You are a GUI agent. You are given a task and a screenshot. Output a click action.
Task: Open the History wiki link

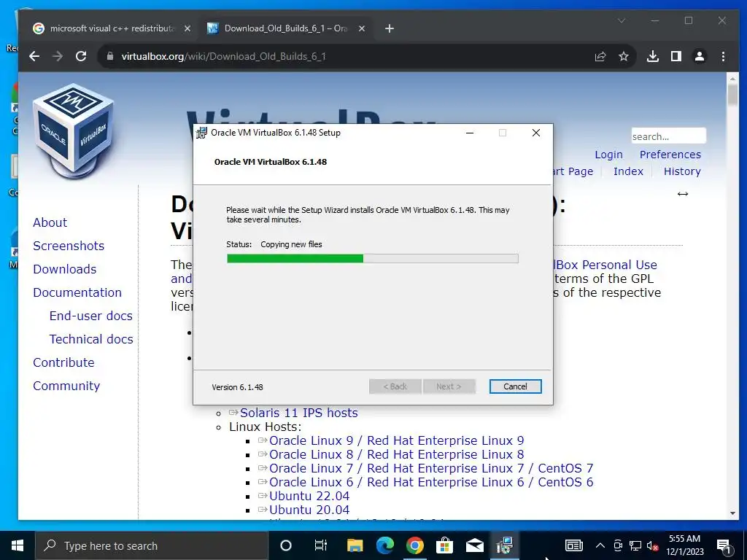682,171
